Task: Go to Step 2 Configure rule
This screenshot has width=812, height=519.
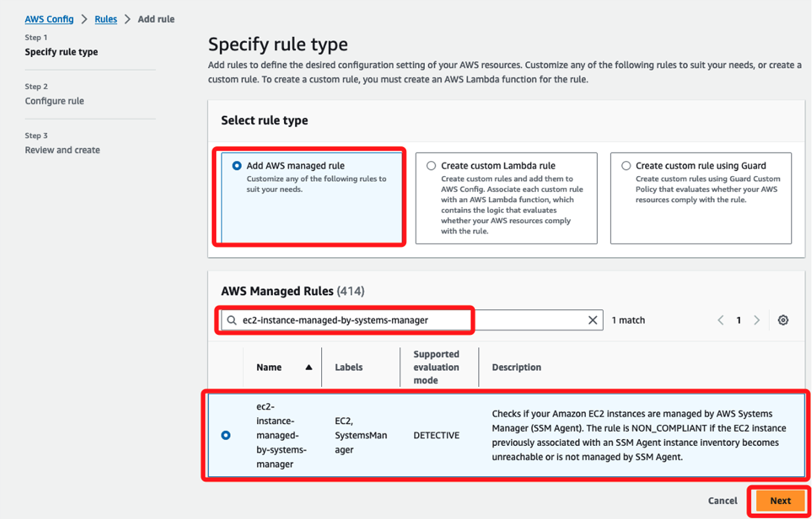Action: point(55,100)
